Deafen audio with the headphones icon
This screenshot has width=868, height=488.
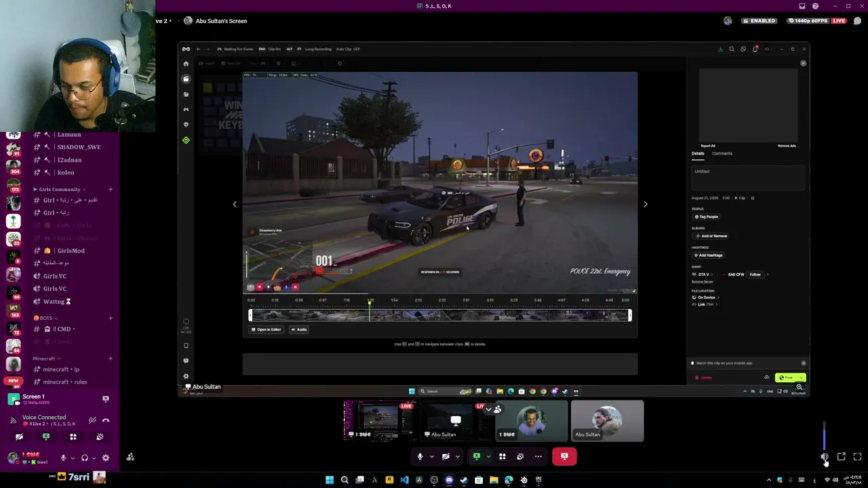pos(84,458)
